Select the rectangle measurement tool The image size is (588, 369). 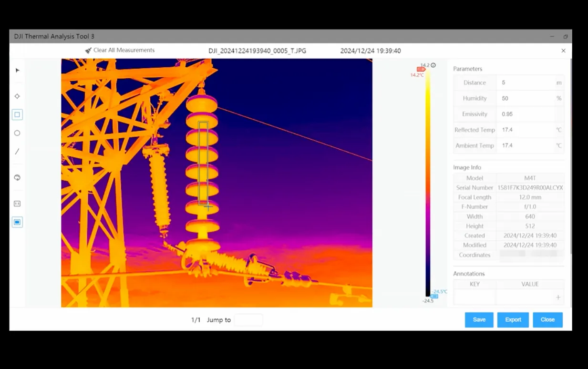click(17, 115)
